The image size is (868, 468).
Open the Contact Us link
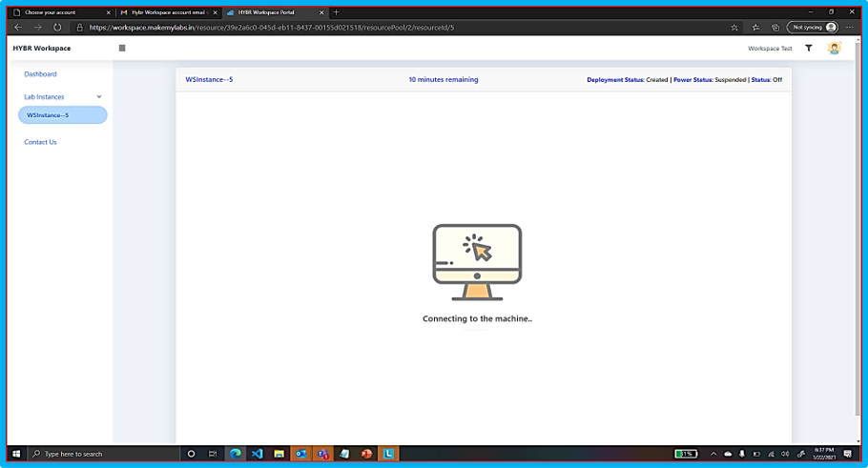40,142
